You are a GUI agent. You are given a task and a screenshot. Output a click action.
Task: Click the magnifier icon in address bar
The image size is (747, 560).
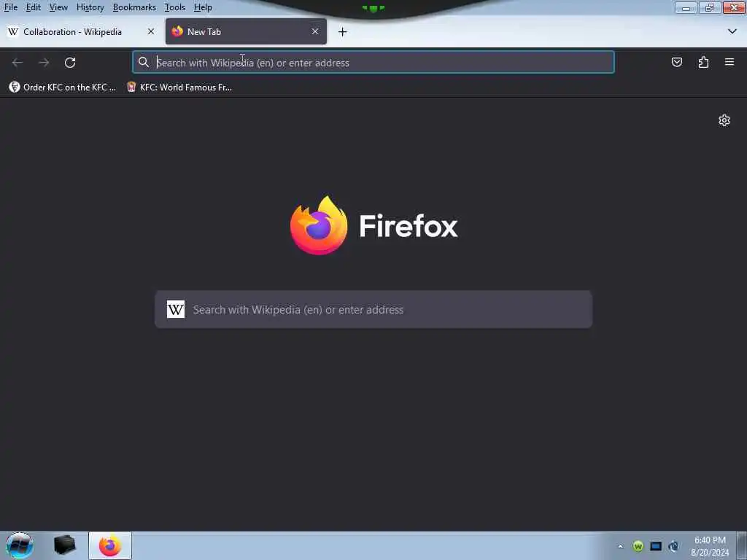point(144,62)
